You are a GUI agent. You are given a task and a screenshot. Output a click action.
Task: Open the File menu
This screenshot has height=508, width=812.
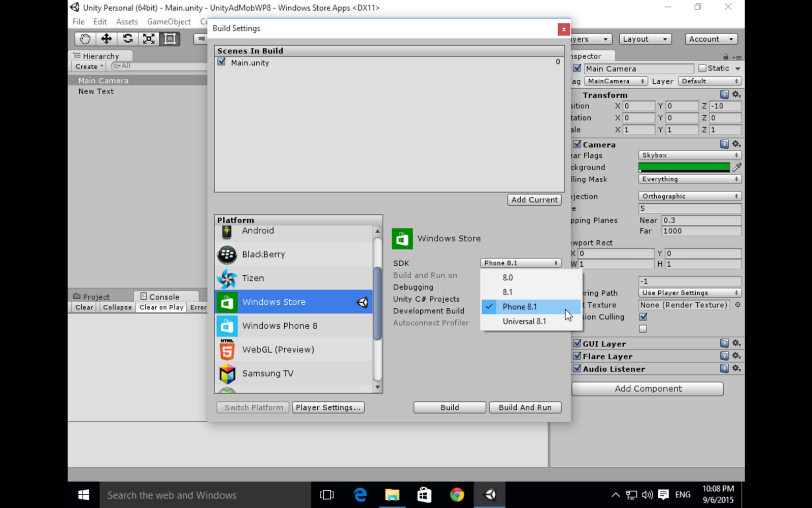(78, 22)
